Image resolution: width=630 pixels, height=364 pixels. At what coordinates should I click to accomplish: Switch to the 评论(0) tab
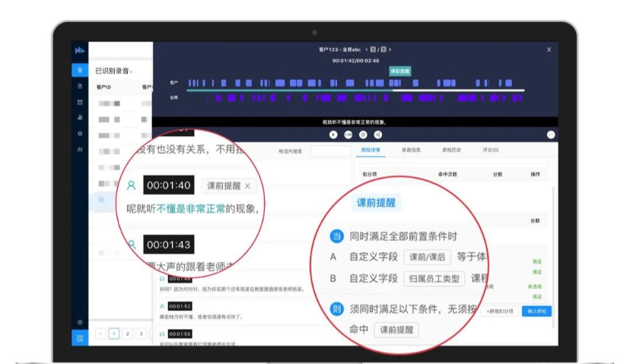[x=491, y=150]
